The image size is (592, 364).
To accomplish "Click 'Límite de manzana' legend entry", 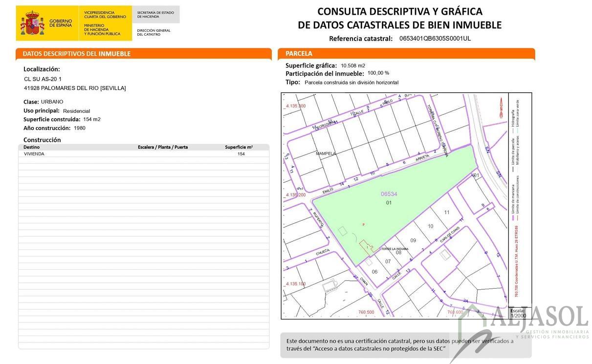I will coord(512,199).
